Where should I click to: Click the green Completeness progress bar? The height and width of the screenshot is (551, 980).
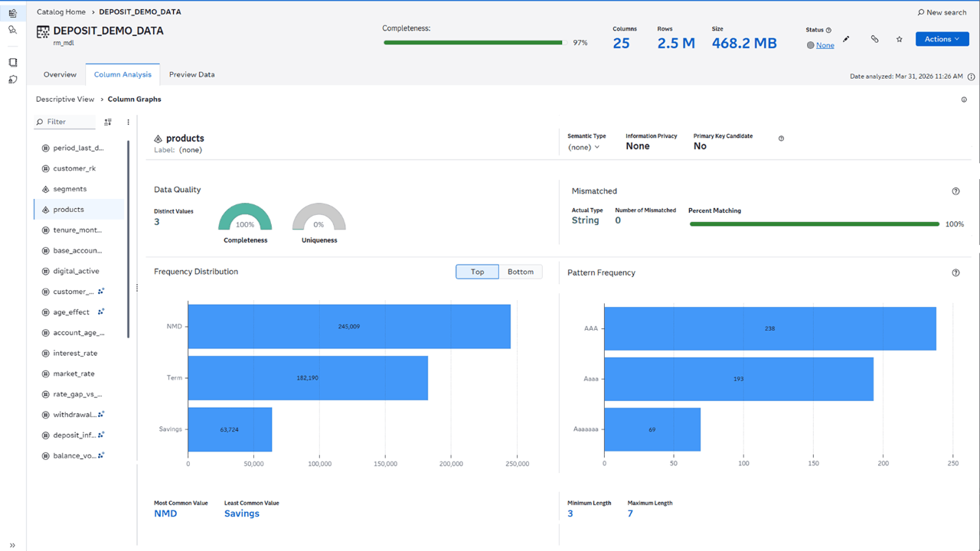coord(472,42)
